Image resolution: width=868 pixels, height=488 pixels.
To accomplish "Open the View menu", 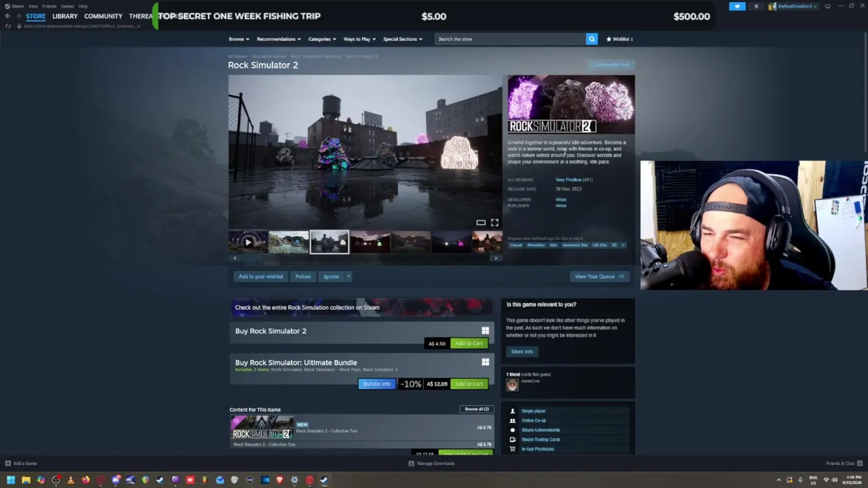I will click(x=33, y=6).
